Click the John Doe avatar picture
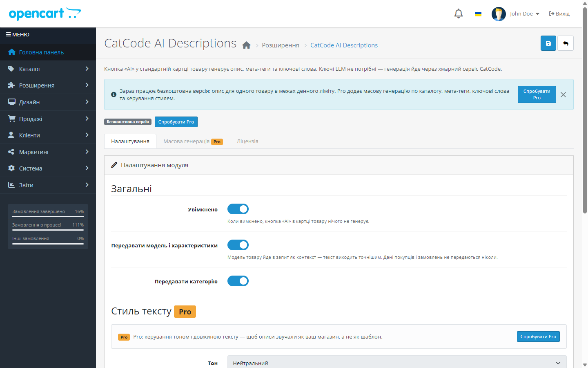This screenshot has width=588, height=368. pos(499,14)
